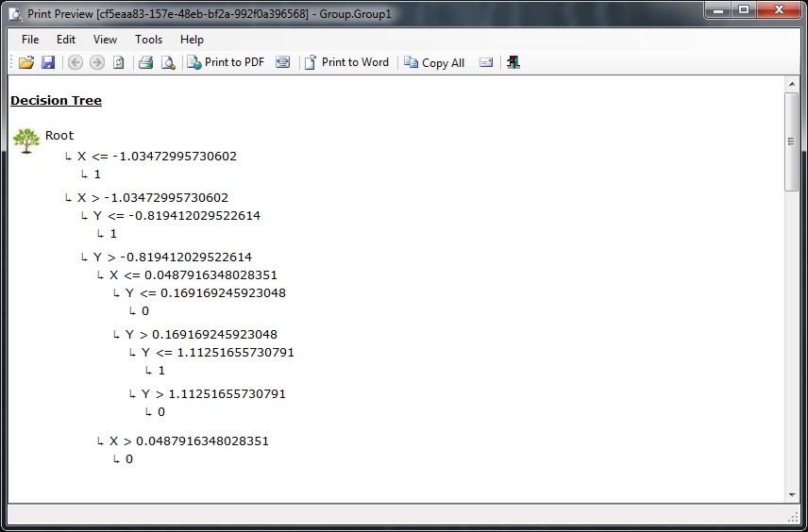Click the save floppy disk icon
808x532 pixels.
[x=47, y=63]
